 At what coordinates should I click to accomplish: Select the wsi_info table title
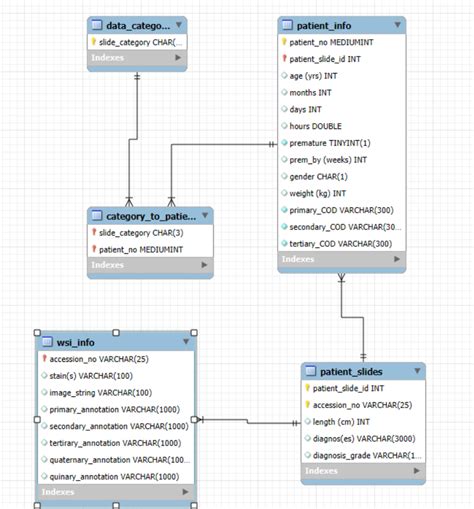76,342
